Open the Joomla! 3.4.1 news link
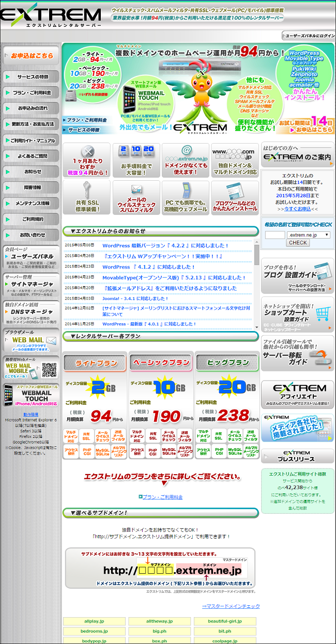This screenshot has height=644, width=336. point(135,299)
